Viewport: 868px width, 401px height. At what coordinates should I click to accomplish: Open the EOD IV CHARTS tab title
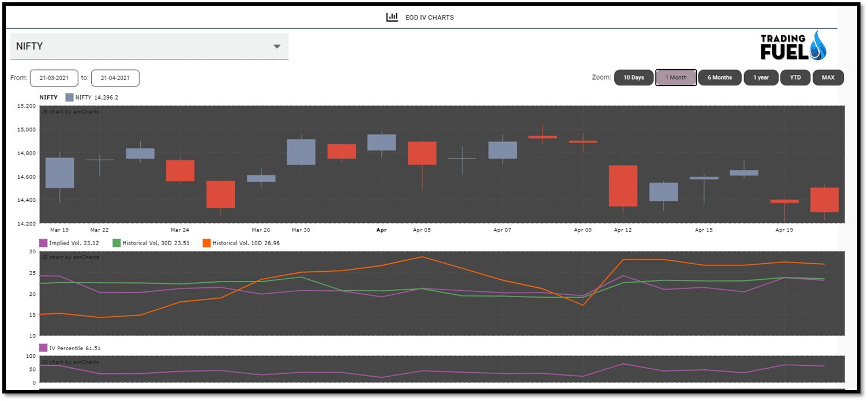(430, 17)
